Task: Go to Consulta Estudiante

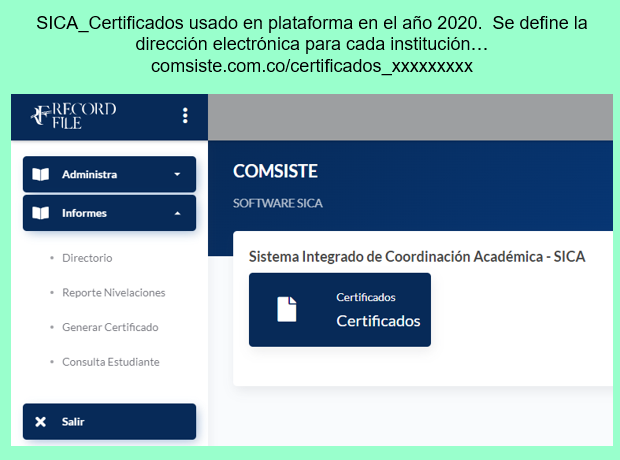Action: tap(111, 362)
